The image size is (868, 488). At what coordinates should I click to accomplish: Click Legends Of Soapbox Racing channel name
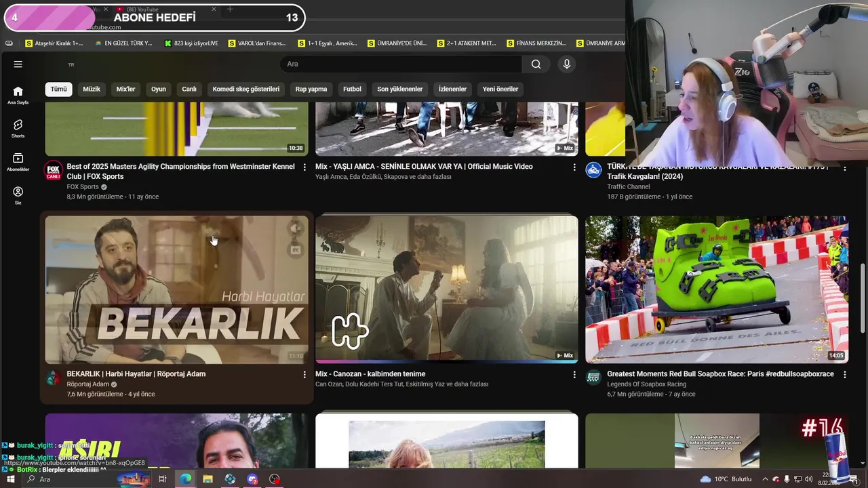(646, 384)
